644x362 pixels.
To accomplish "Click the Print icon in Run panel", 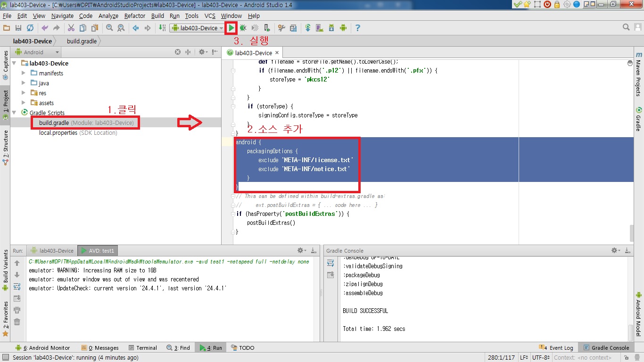I will [17, 310].
